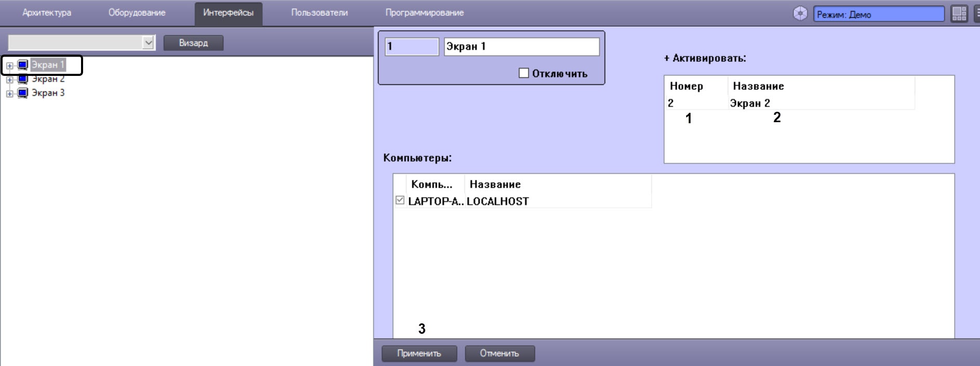
Task: Click the Экран 1 monitor icon
Action: tap(23, 65)
